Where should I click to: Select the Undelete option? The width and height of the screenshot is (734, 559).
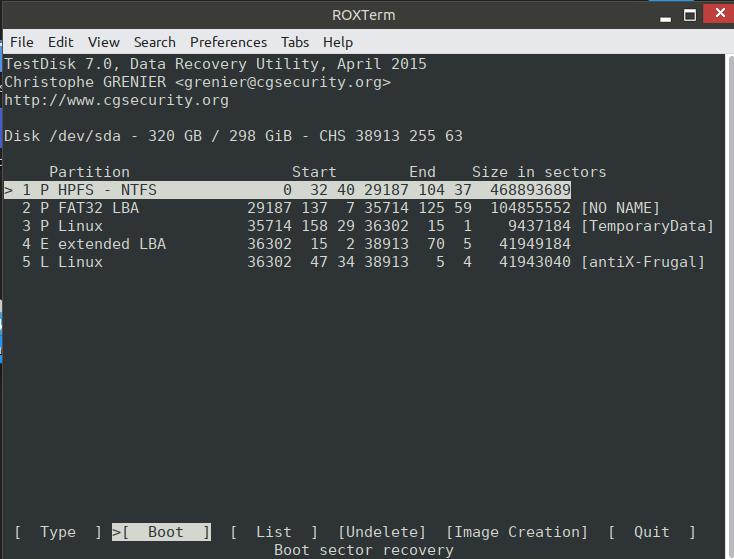(382, 532)
